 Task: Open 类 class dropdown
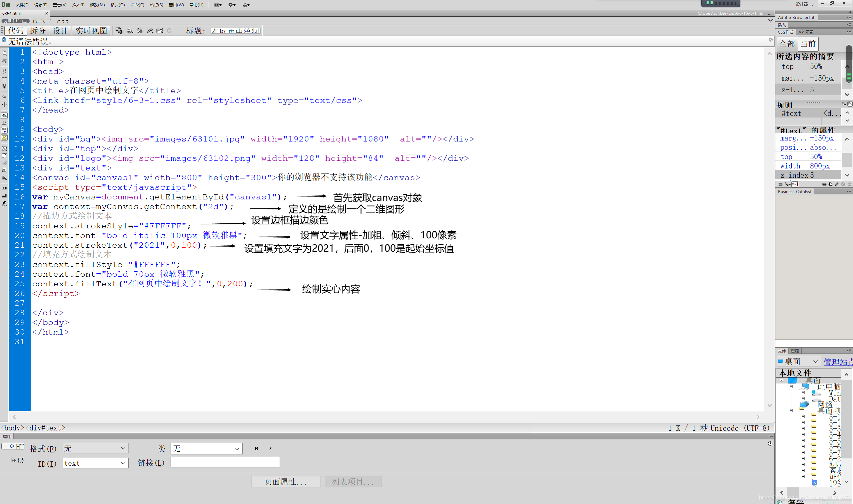click(x=206, y=448)
